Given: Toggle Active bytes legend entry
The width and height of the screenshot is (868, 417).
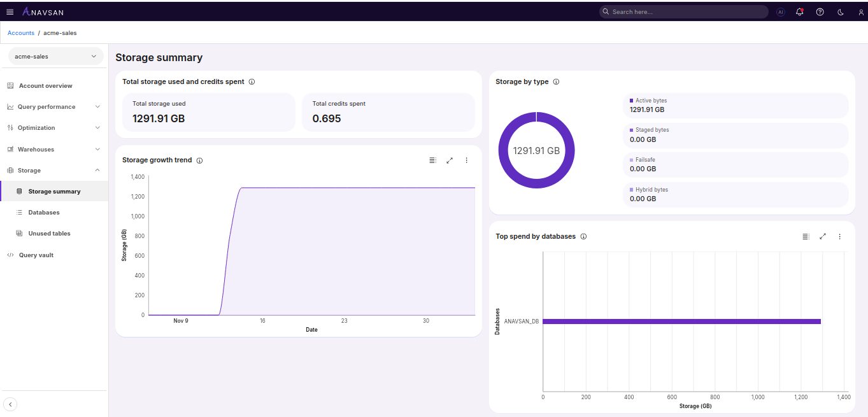Looking at the screenshot, I should pos(651,101).
